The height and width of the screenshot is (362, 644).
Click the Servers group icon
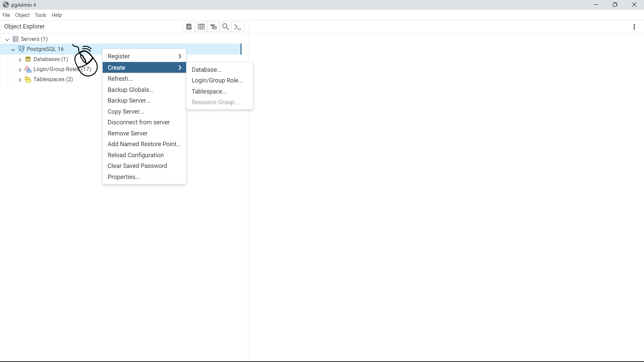tap(15, 39)
